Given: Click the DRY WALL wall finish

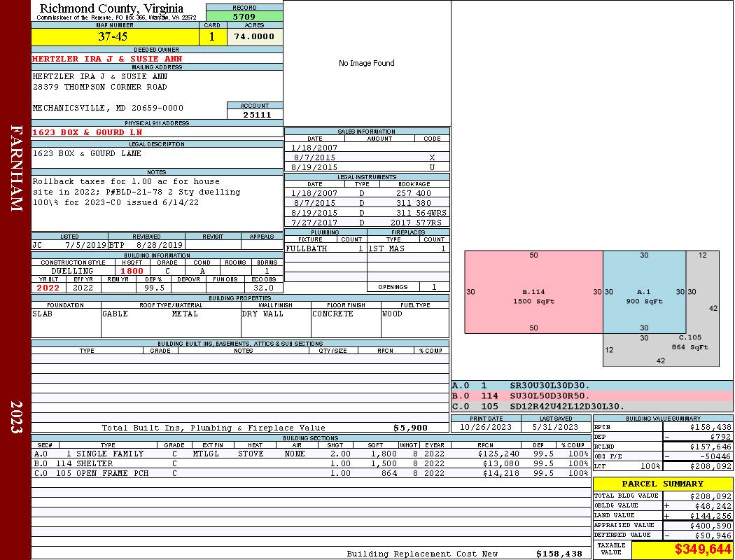Looking at the screenshot, I should 262,314.
